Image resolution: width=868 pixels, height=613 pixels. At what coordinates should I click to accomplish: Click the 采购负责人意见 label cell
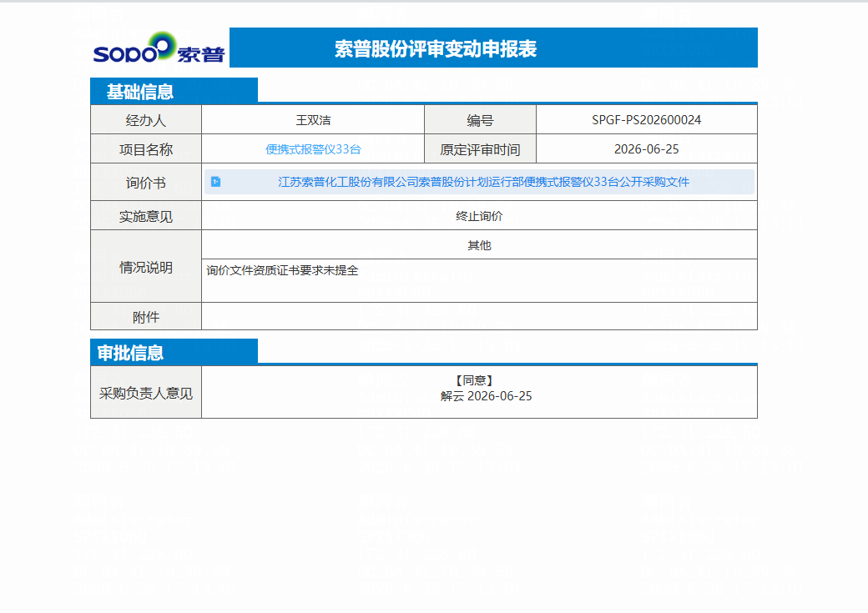pyautogui.click(x=145, y=392)
